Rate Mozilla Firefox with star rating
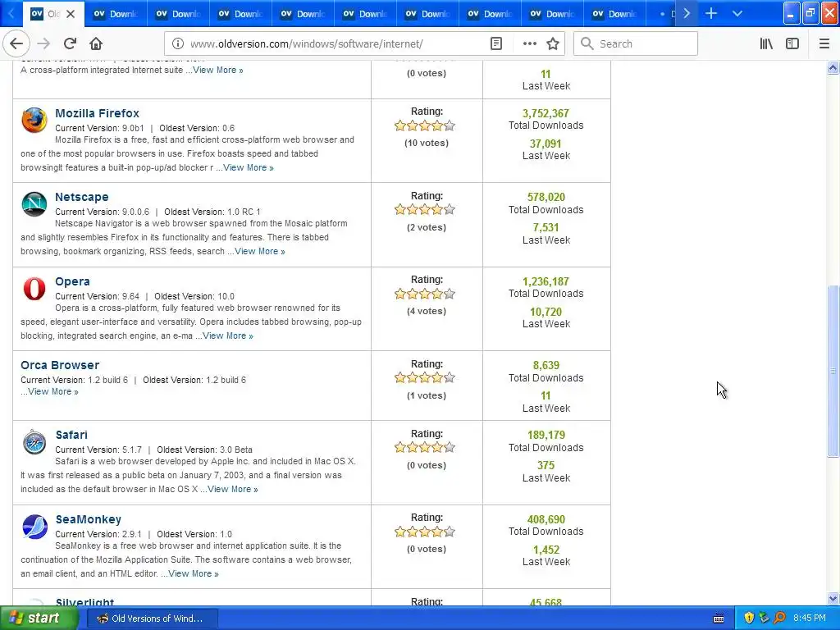The image size is (840, 630). pos(425,126)
